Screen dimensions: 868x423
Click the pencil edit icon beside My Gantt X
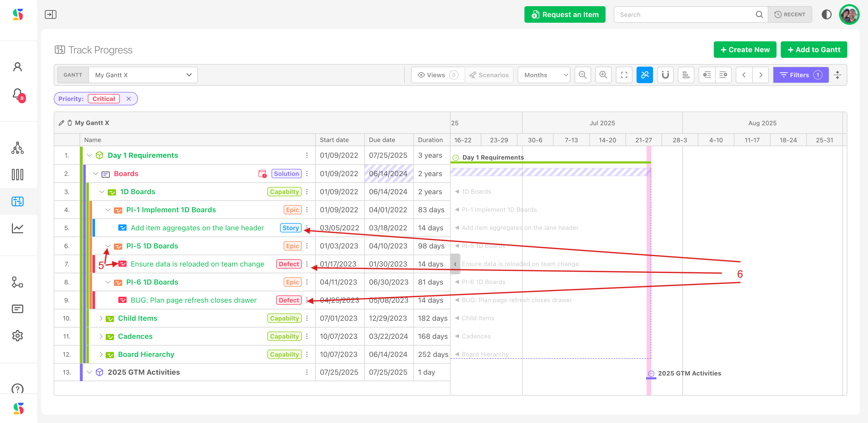click(61, 123)
